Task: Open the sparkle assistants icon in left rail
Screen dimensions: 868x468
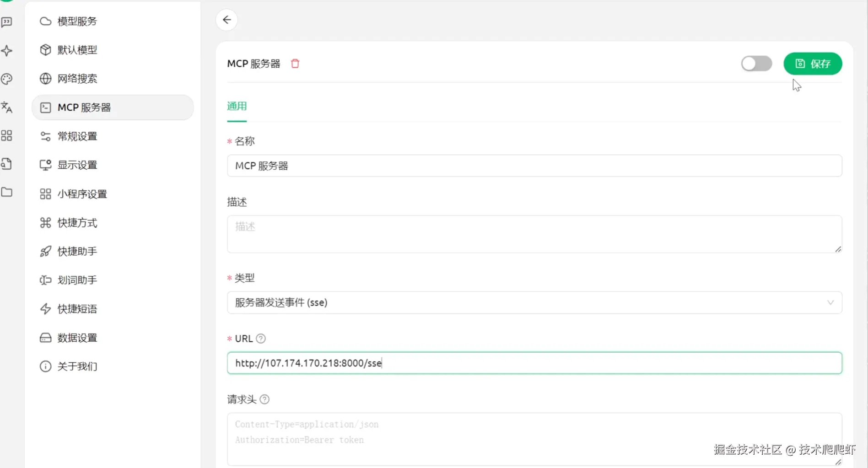Action: pyautogui.click(x=7, y=50)
